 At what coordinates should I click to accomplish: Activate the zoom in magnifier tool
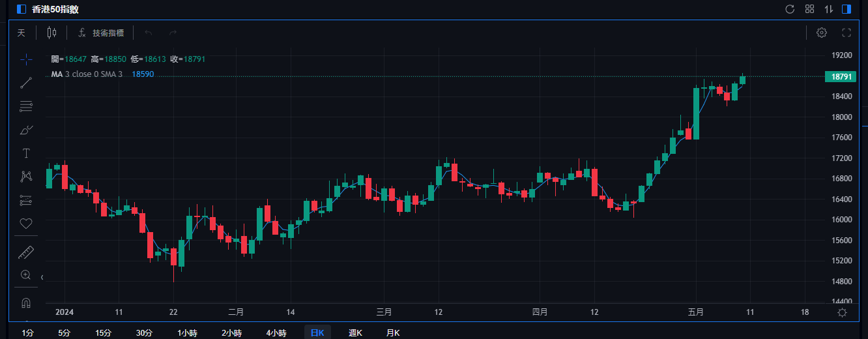26,275
